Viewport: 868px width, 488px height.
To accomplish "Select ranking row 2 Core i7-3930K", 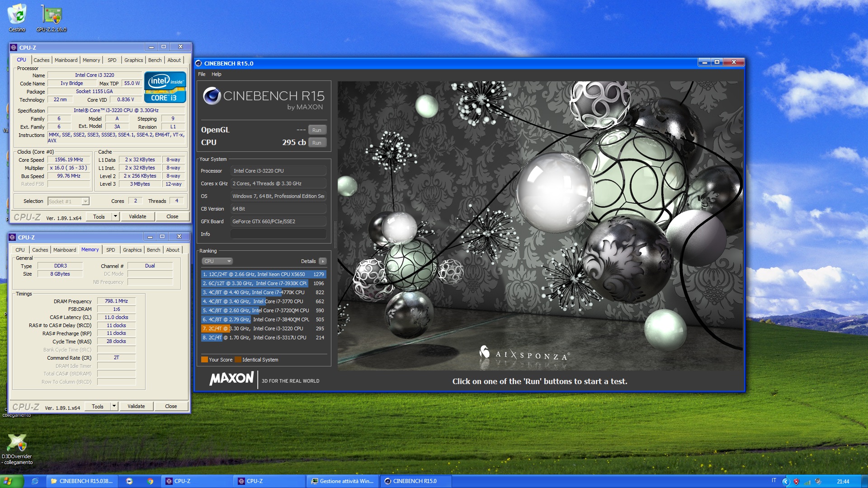I will point(264,283).
